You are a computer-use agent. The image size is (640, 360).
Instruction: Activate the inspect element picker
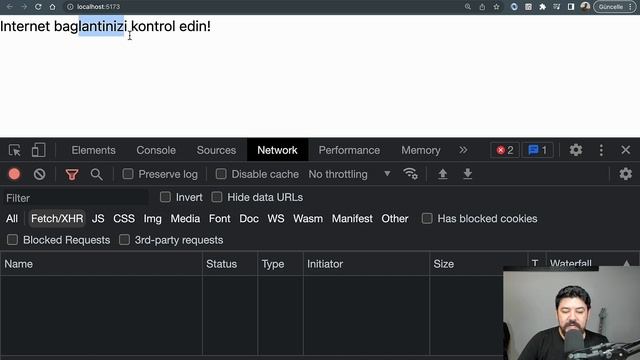point(15,150)
